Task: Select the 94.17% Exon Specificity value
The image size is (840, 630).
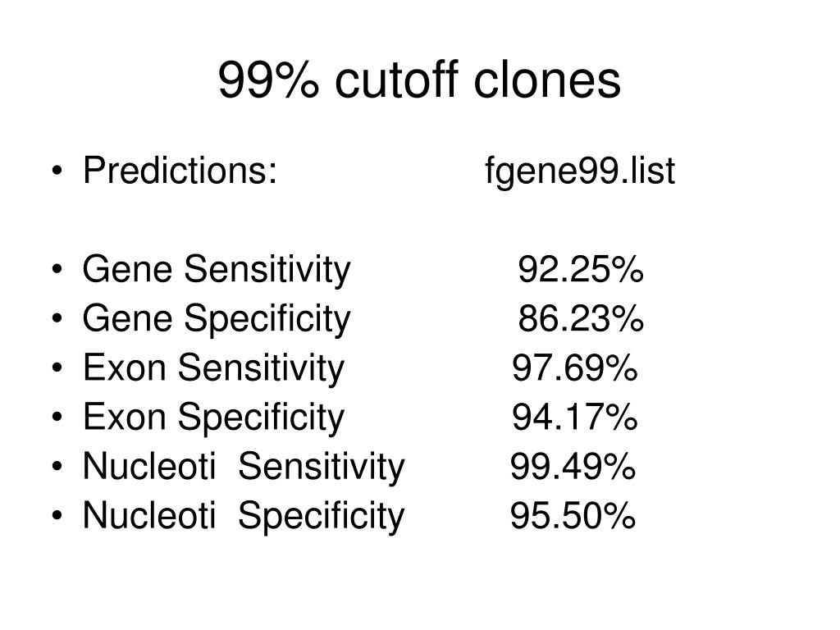Action: point(574,418)
